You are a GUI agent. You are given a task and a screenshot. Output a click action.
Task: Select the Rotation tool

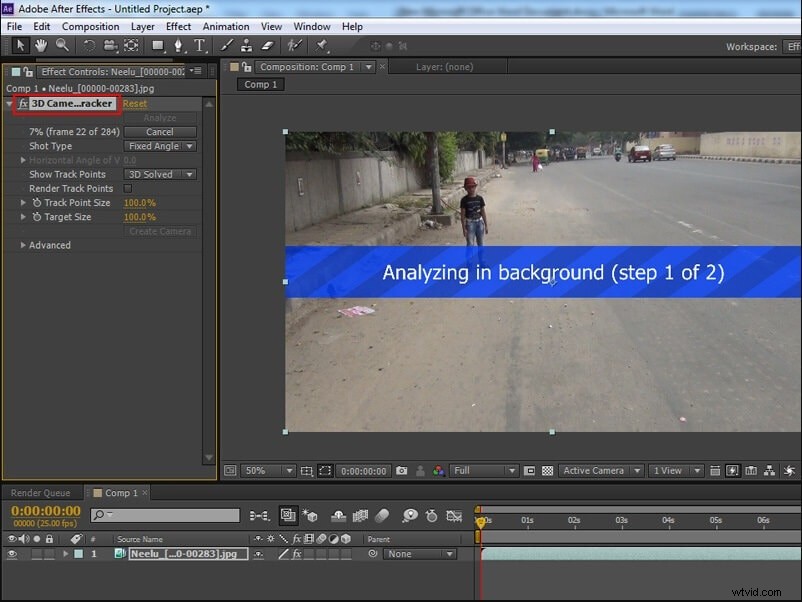(x=88, y=45)
